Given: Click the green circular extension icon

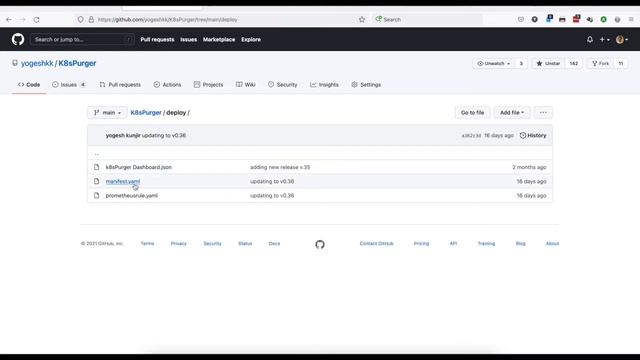Looking at the screenshot, I should tap(603, 20).
